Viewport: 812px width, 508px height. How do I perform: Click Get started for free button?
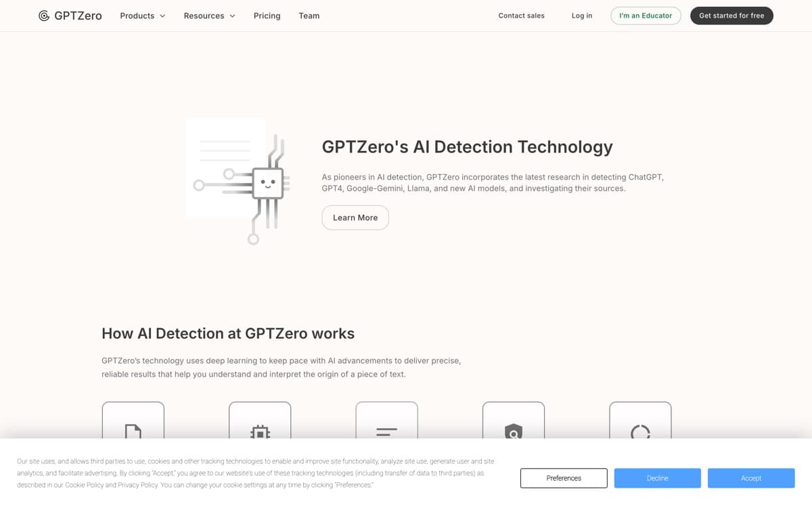tap(731, 16)
